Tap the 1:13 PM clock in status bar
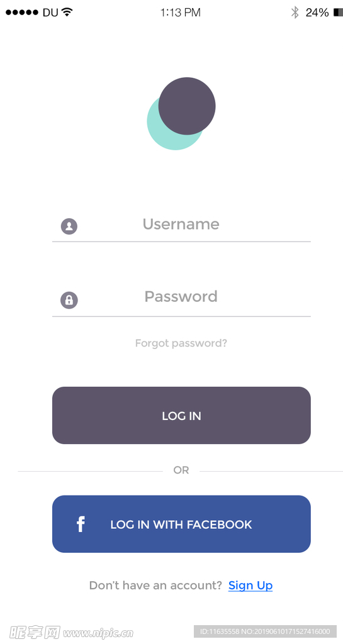Viewport: 343px width, 644px height. tap(181, 13)
